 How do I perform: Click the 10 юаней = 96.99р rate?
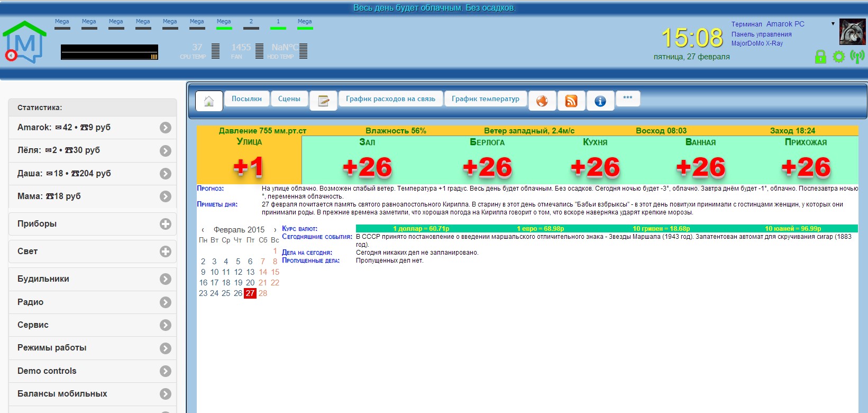click(793, 229)
